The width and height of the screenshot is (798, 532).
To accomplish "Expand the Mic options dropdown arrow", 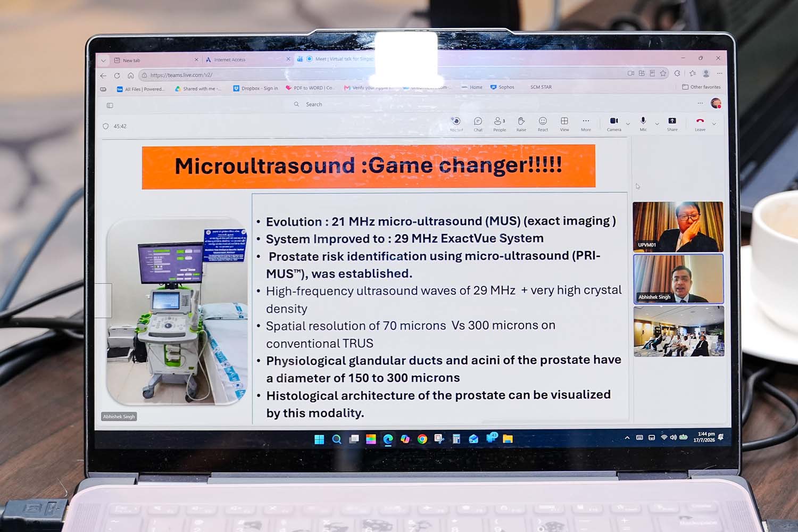I will click(x=657, y=124).
